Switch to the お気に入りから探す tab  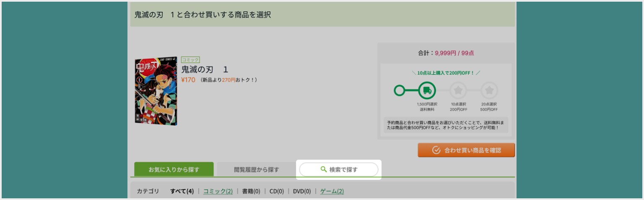[x=174, y=170]
